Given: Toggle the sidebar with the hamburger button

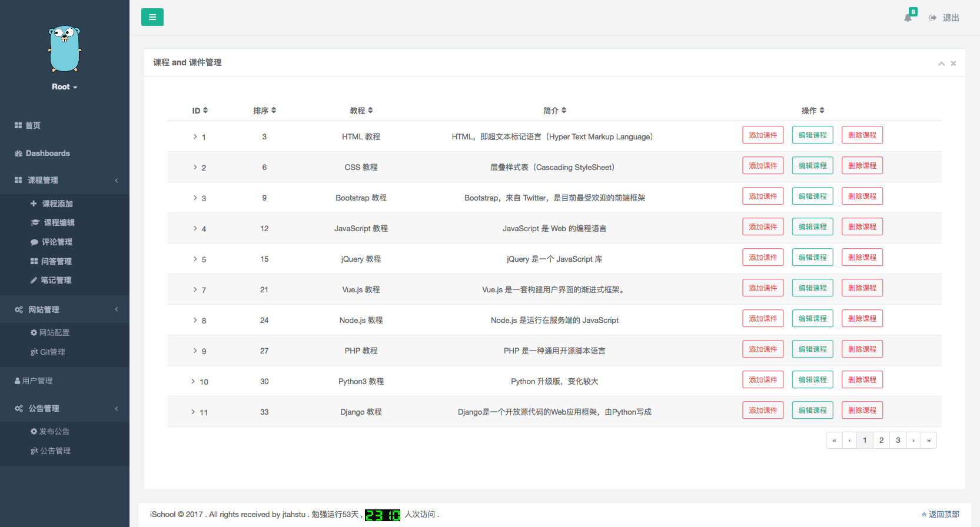Looking at the screenshot, I should [152, 17].
